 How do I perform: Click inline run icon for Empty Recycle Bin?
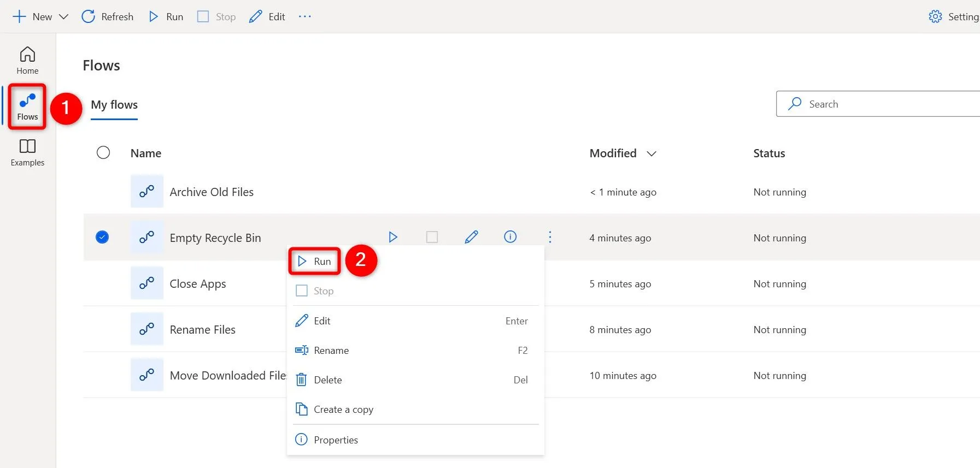click(x=392, y=237)
